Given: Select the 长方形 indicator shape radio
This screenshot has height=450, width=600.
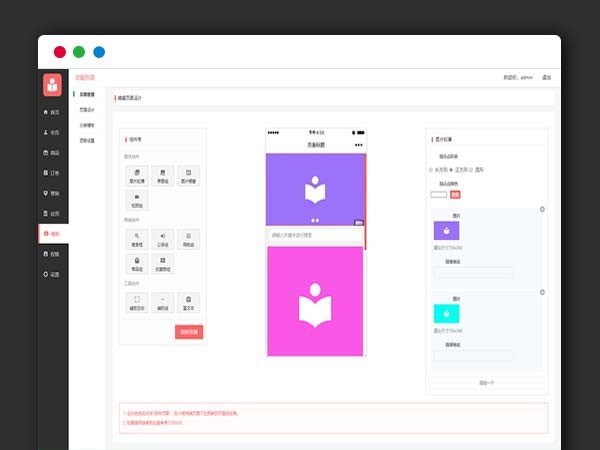Looking at the screenshot, I should (429, 170).
